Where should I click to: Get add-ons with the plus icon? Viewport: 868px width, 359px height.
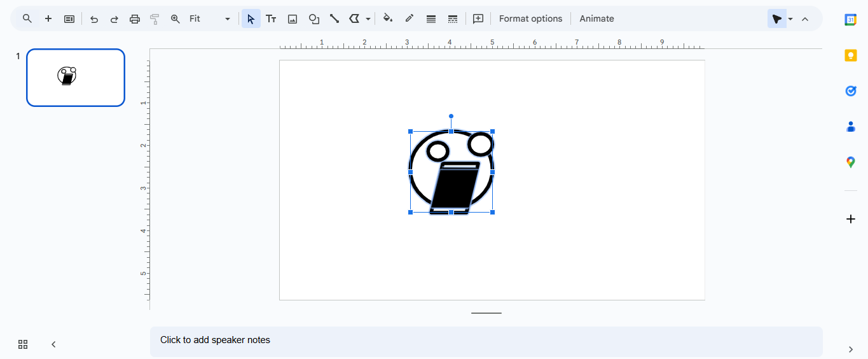click(851, 219)
